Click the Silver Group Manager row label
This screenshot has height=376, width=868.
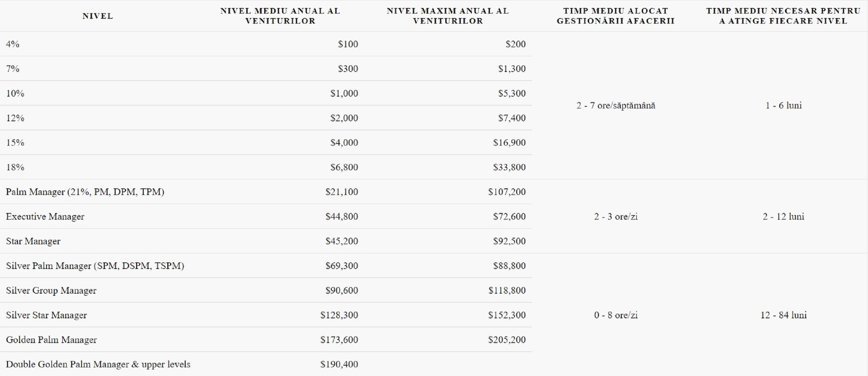51,291
